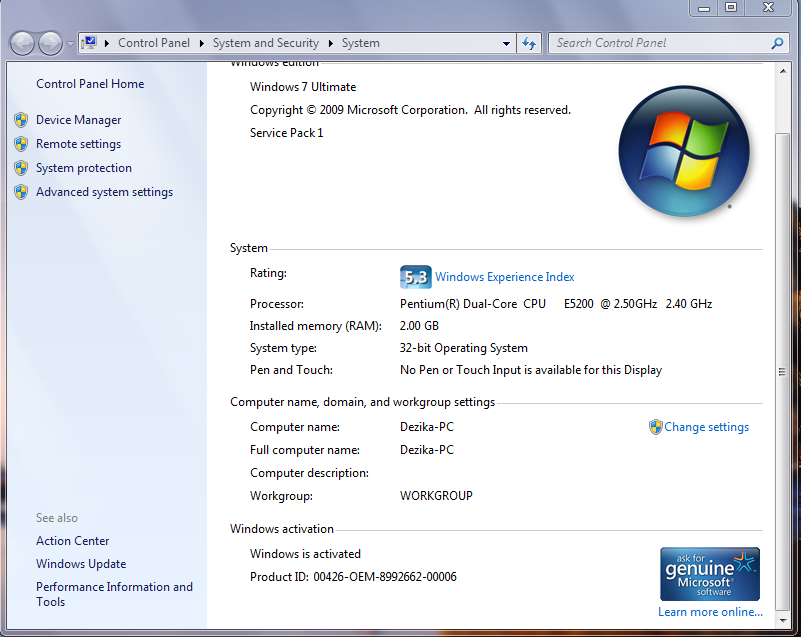The width and height of the screenshot is (801, 637).
Task: Select System and Security breadcrumb
Action: pyautogui.click(x=266, y=43)
